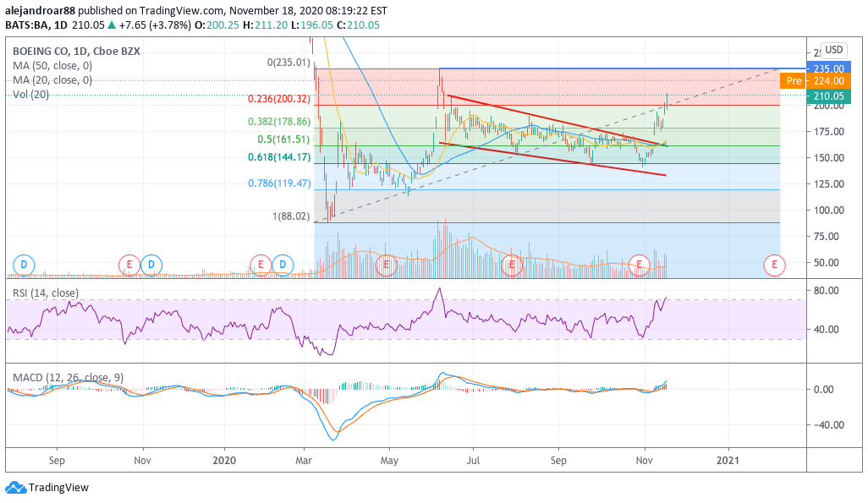Click the +7.65 (+3.78%) change value
This screenshot has height=503, width=868.
[x=155, y=25]
